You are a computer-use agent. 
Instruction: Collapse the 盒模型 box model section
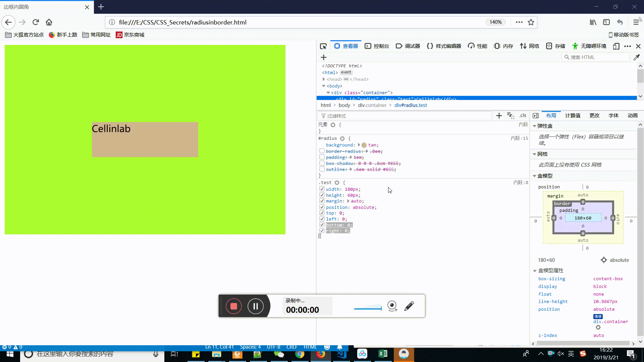(535, 176)
